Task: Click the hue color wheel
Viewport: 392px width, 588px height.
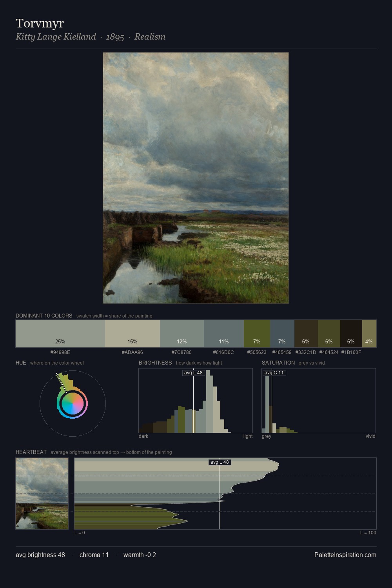Action: (73, 403)
